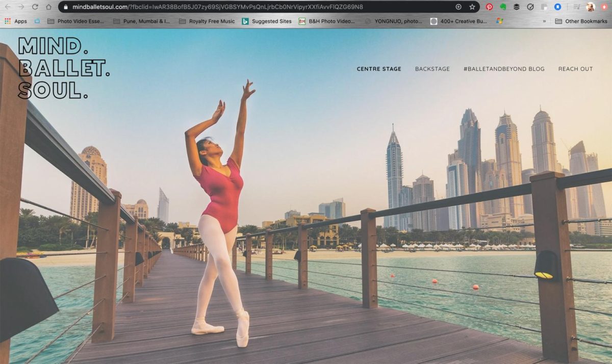Go to the CENTRE STAGE menu item
612x364 pixels.
click(x=379, y=69)
